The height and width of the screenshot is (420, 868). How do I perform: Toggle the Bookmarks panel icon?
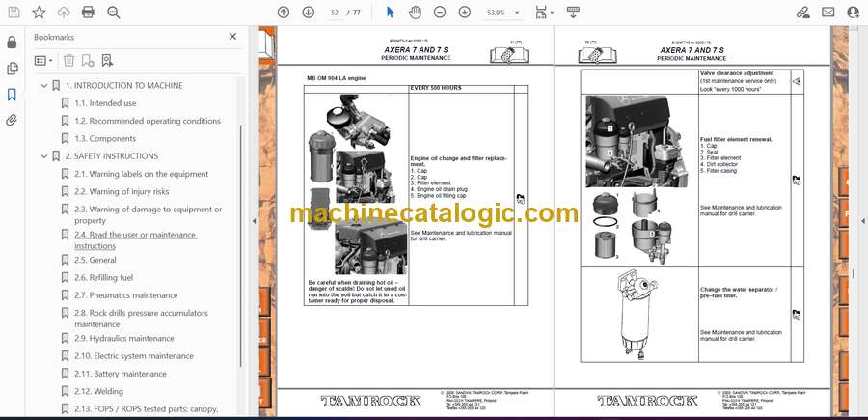pos(12,95)
